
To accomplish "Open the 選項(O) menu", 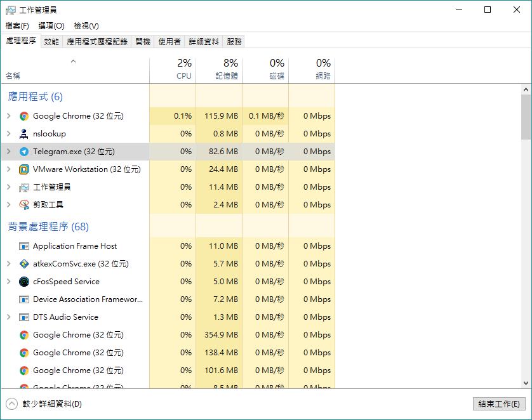I will (51, 26).
